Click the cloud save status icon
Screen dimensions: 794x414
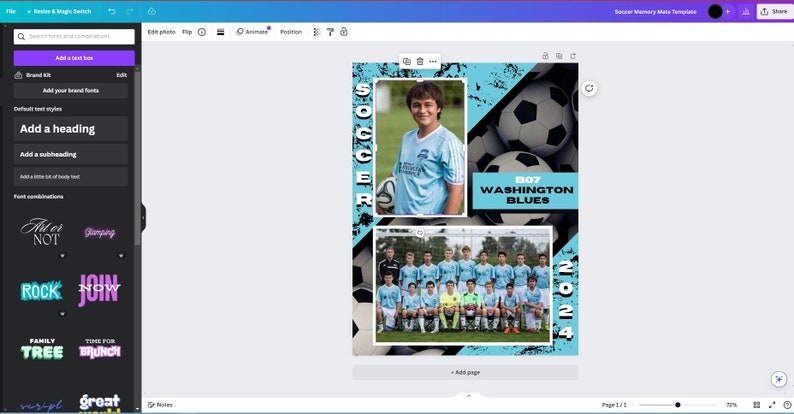click(x=151, y=11)
